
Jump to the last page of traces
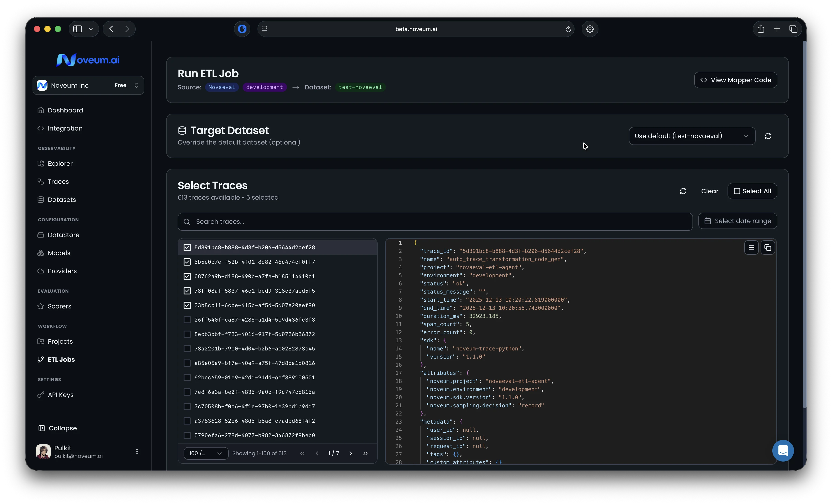(x=365, y=453)
